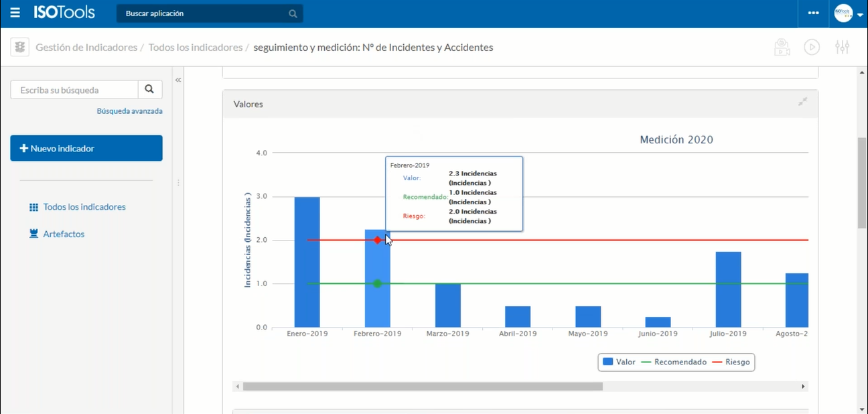
Task: Click the traffic light indicators module icon
Action: pos(20,47)
